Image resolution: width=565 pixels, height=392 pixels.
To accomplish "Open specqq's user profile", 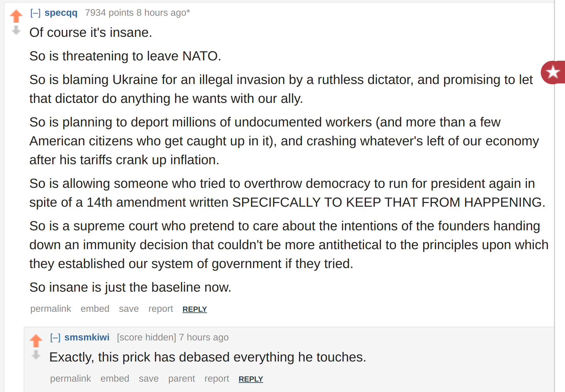I will 61,13.
